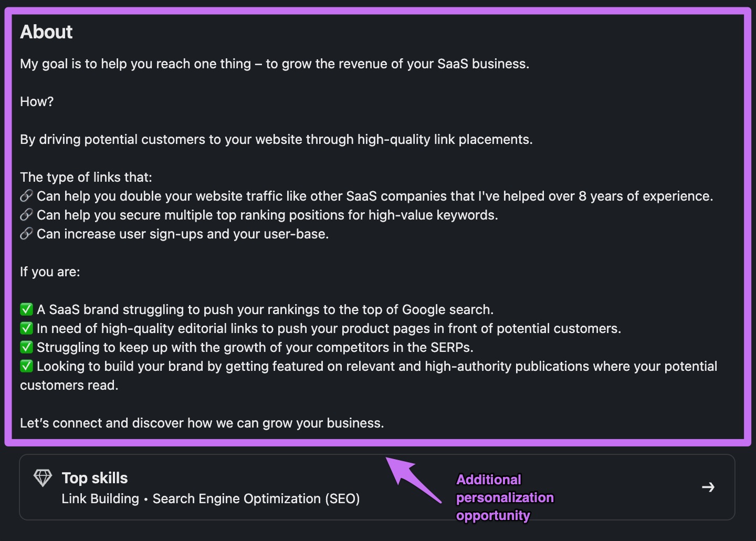
Task: Toggle the checkmark on the competitors growth bullet
Action: pyautogui.click(x=26, y=347)
